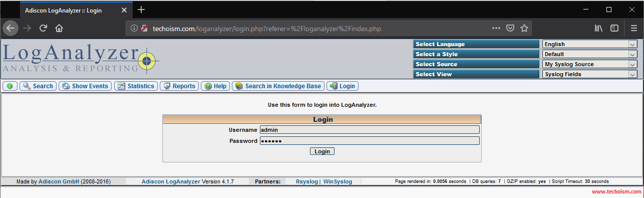Reload the page

[x=43, y=28]
